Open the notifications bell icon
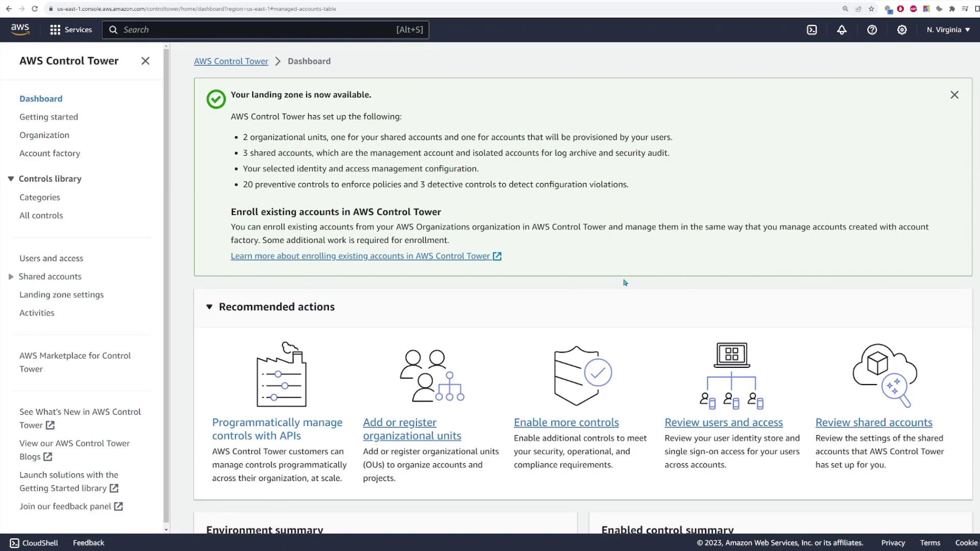980x551 pixels. (842, 30)
